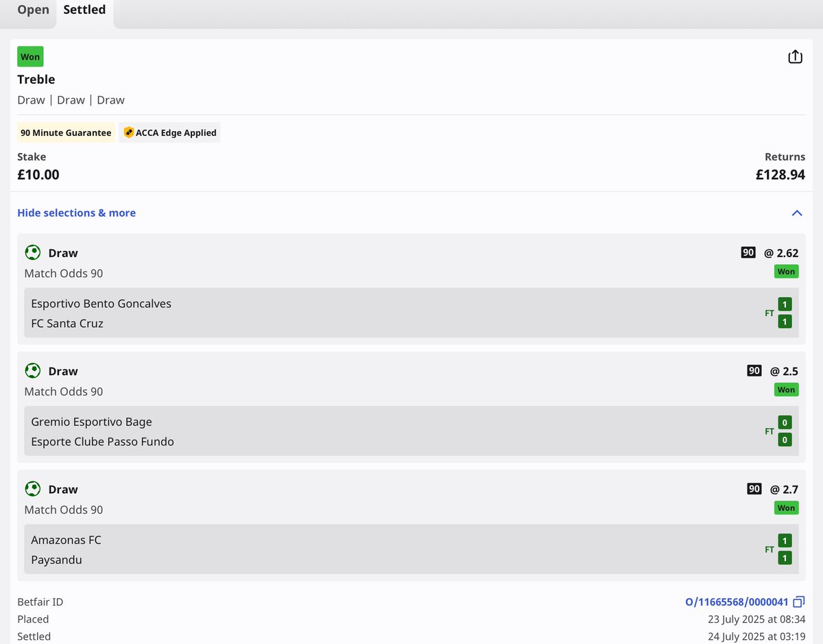Click the £128.94 returns amount
This screenshot has height=644, width=823.
point(780,175)
